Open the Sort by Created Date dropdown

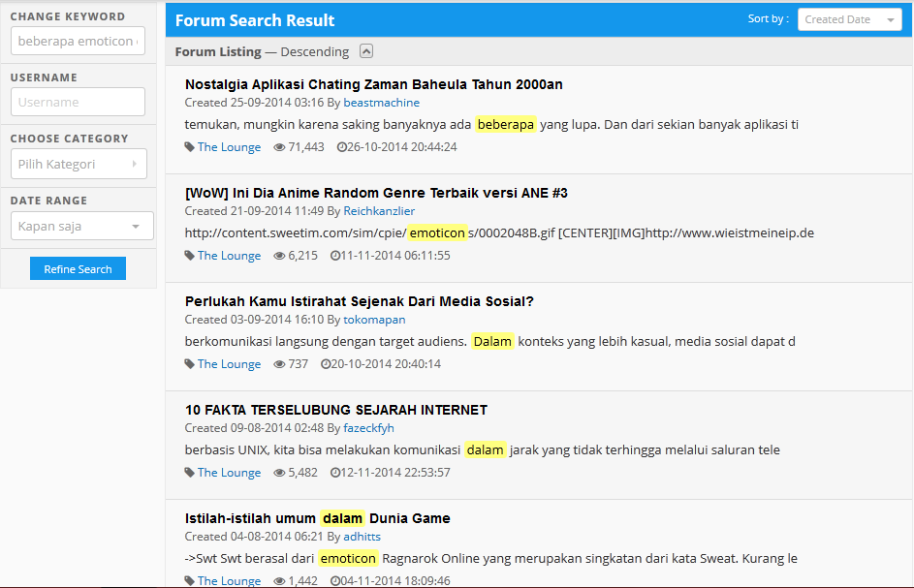(849, 19)
